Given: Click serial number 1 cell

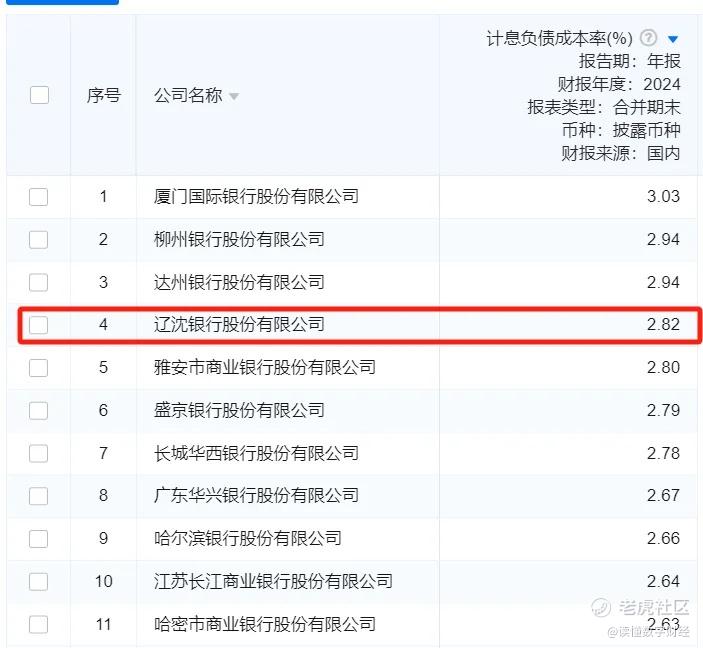Looking at the screenshot, I should tap(104, 196).
